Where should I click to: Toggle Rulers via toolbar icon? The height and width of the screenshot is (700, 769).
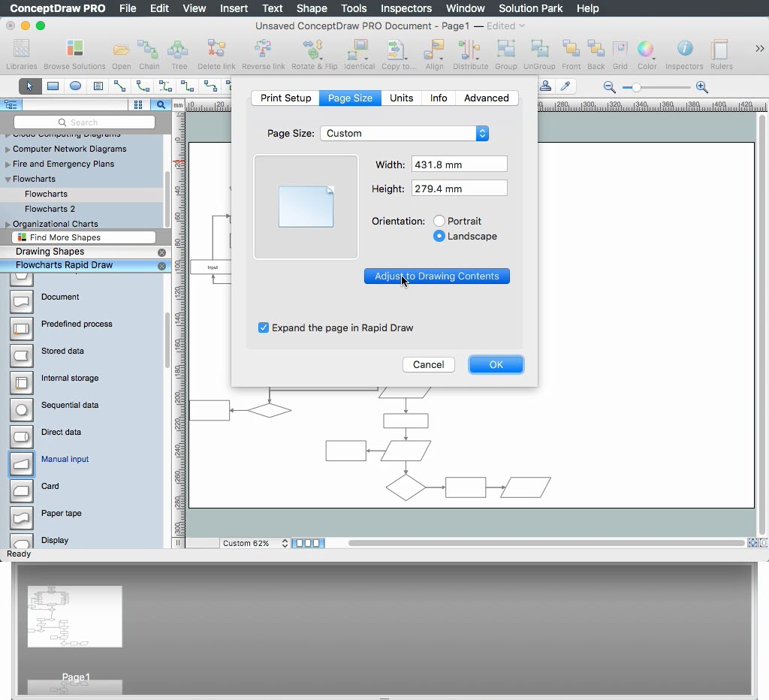pos(721,50)
